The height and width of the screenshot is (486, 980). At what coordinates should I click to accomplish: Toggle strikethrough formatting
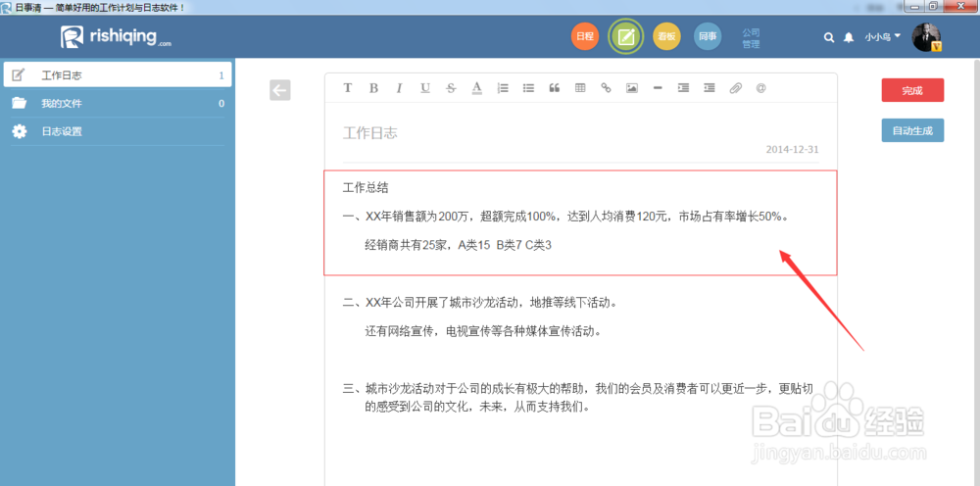[x=451, y=88]
